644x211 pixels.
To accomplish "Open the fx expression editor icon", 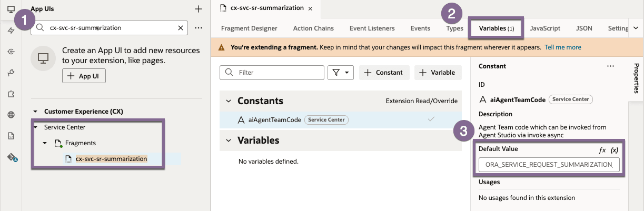I will pos(602,150).
